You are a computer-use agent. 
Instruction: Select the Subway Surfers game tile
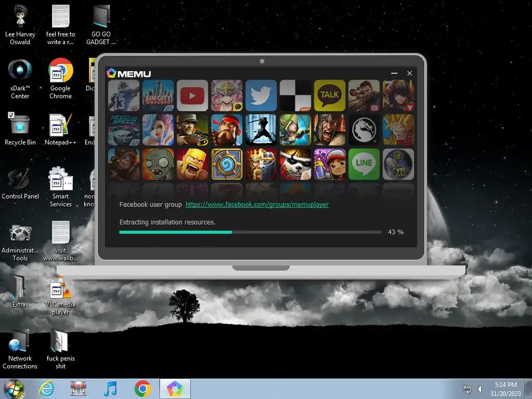pos(329,164)
